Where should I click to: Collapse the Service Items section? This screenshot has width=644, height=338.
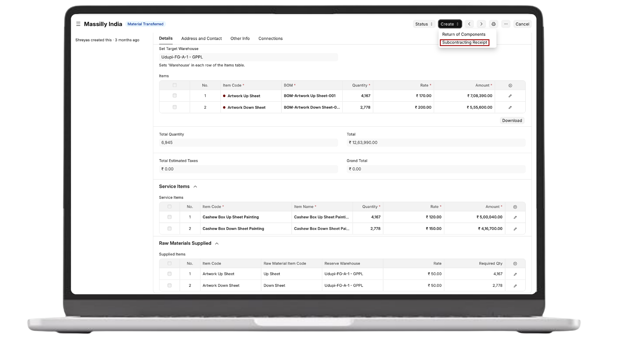[x=195, y=187]
